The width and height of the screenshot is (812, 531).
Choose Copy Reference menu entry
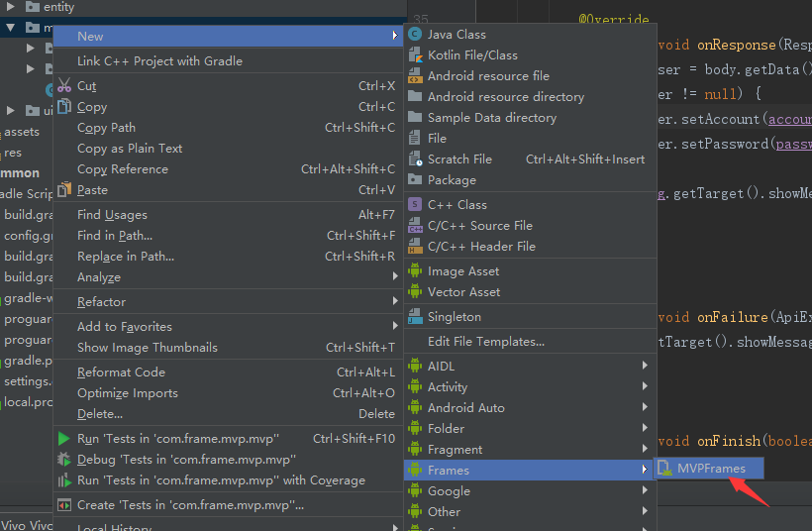click(228, 168)
